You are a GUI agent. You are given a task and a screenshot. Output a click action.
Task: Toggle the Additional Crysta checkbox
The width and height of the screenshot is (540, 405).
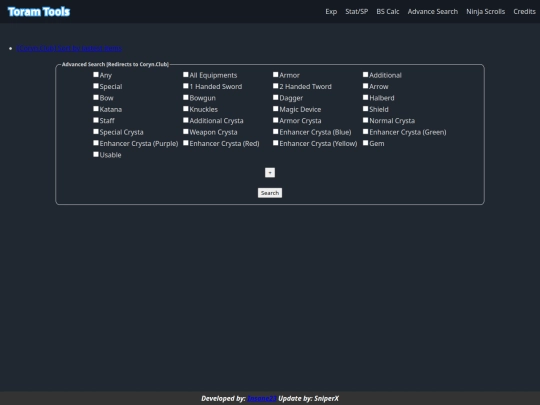click(x=186, y=120)
